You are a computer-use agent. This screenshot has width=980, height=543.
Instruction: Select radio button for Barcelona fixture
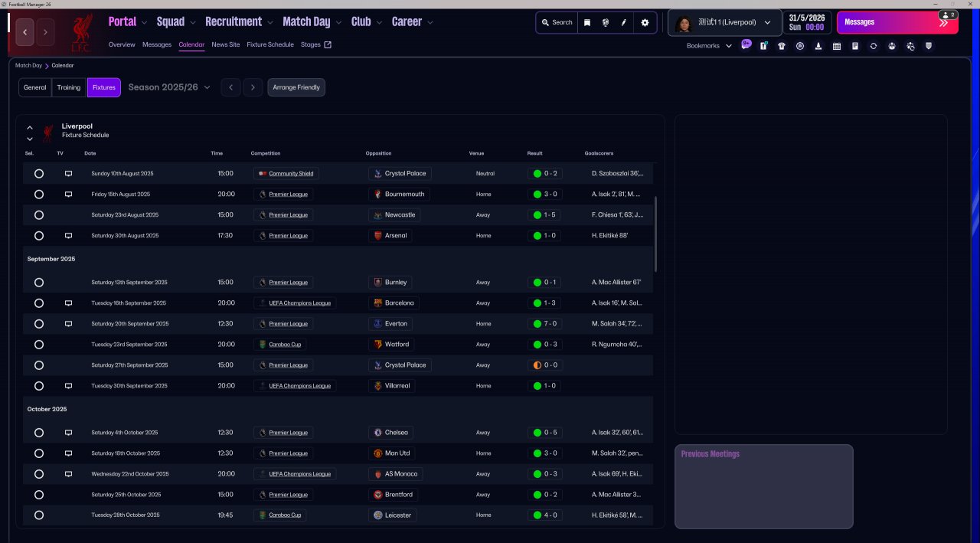(39, 303)
